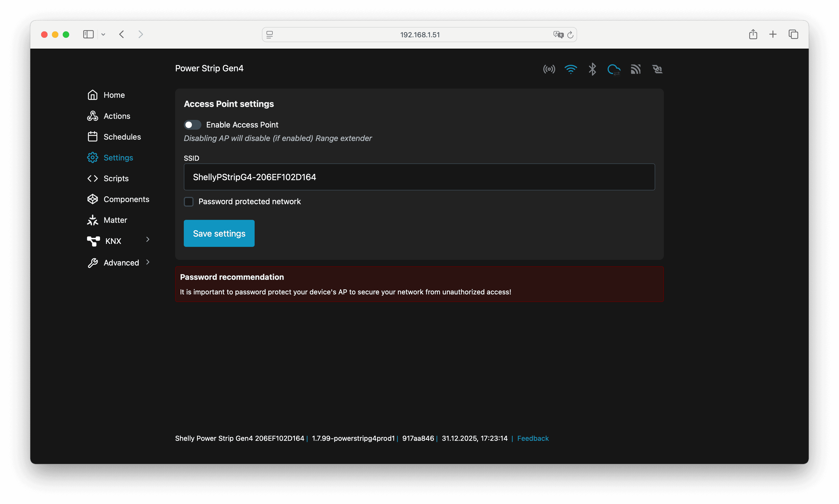Click the Cloud connection status icon
The image size is (839, 504).
pyautogui.click(x=614, y=69)
